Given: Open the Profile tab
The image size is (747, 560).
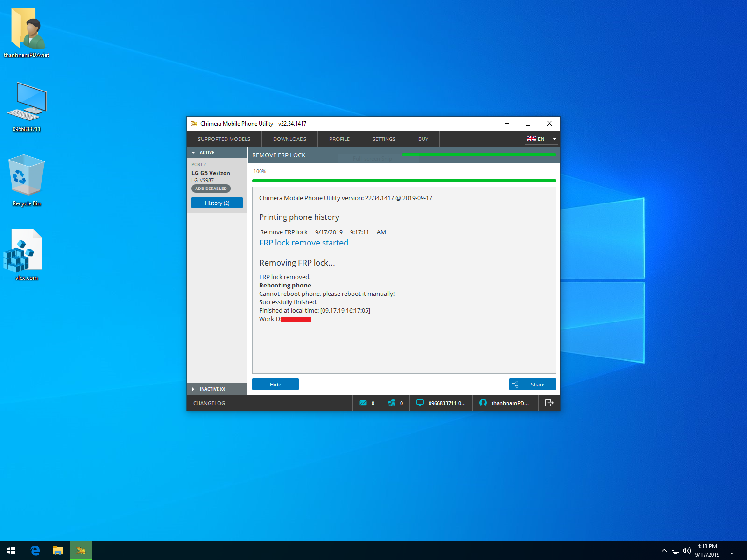Looking at the screenshot, I should 339,139.
